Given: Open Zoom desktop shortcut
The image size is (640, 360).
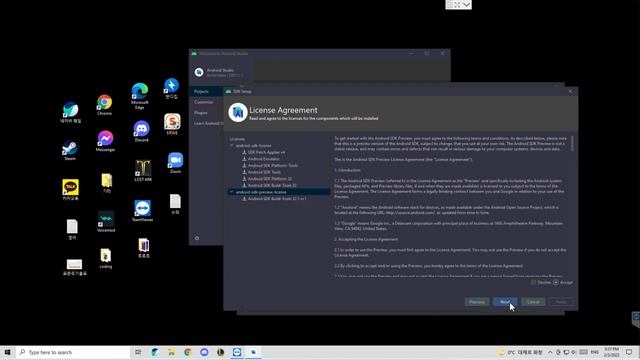Looking at the screenshot, I should tap(176, 163).
